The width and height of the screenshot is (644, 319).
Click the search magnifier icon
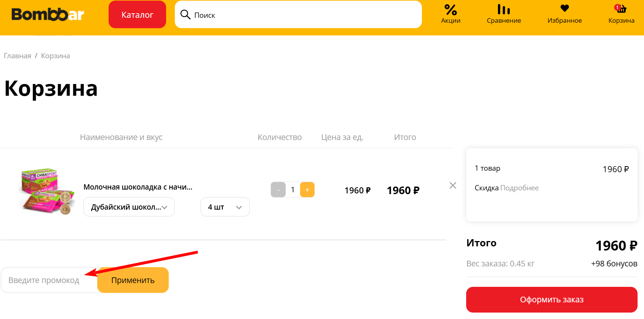pos(185,15)
